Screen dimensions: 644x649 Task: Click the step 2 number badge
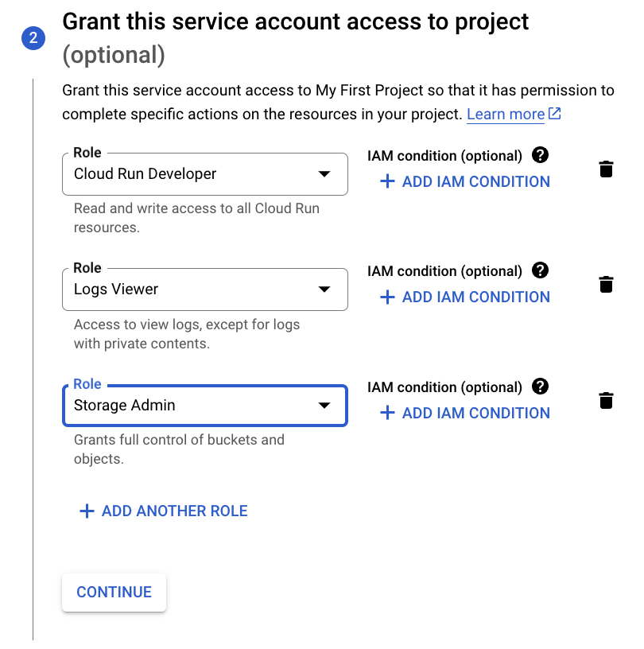pos(33,37)
